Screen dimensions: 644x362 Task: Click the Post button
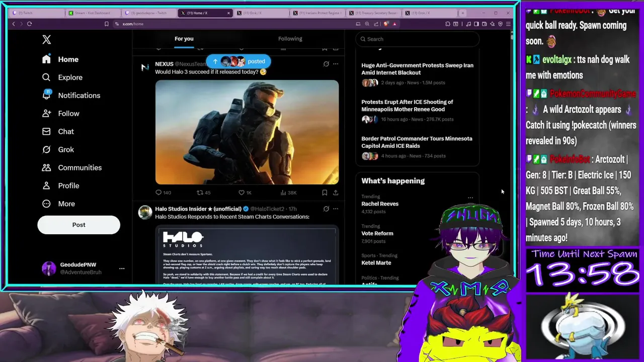click(78, 225)
